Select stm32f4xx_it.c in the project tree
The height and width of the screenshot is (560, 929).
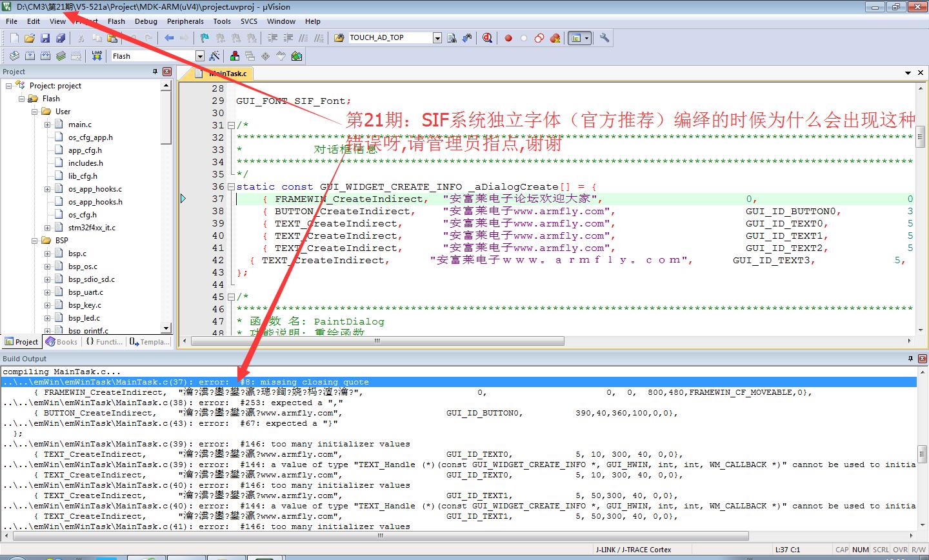92,228
